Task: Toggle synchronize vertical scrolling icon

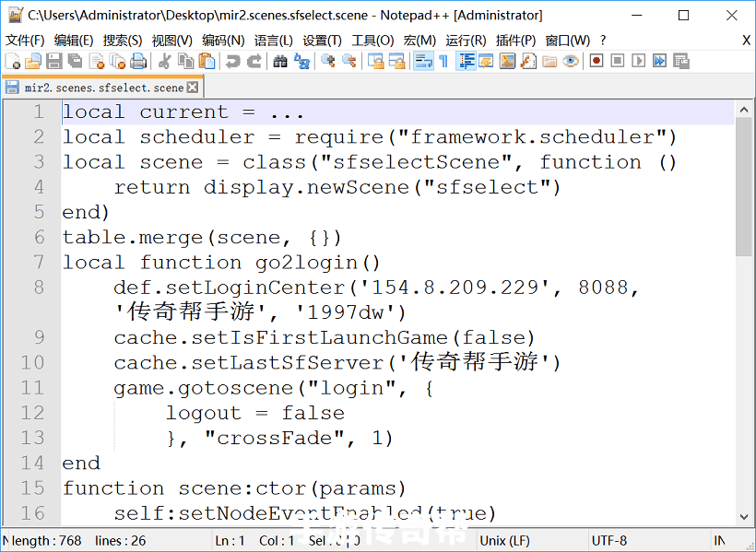Action: coord(375,62)
